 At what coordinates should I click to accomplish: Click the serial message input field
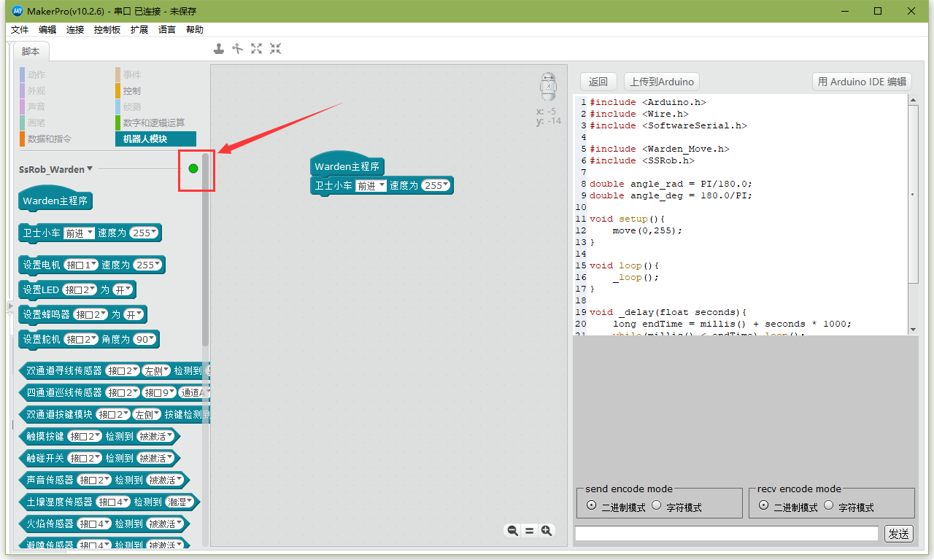(x=726, y=533)
